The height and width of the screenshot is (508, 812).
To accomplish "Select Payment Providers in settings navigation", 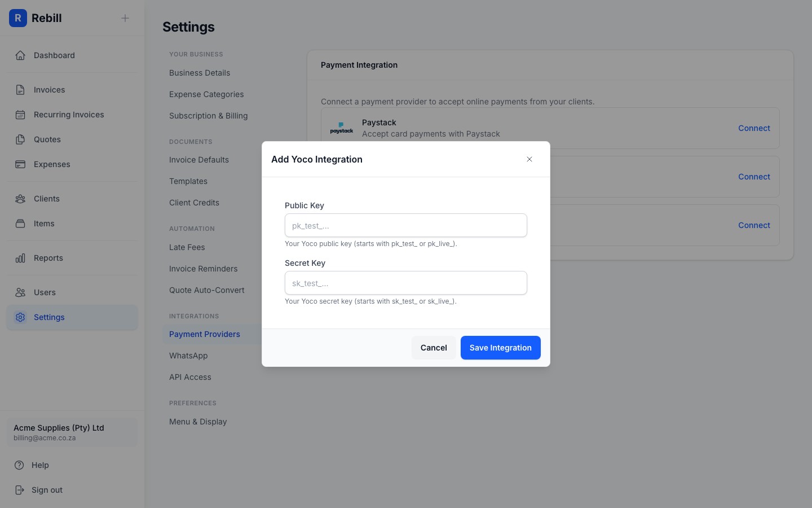I will pos(204,334).
